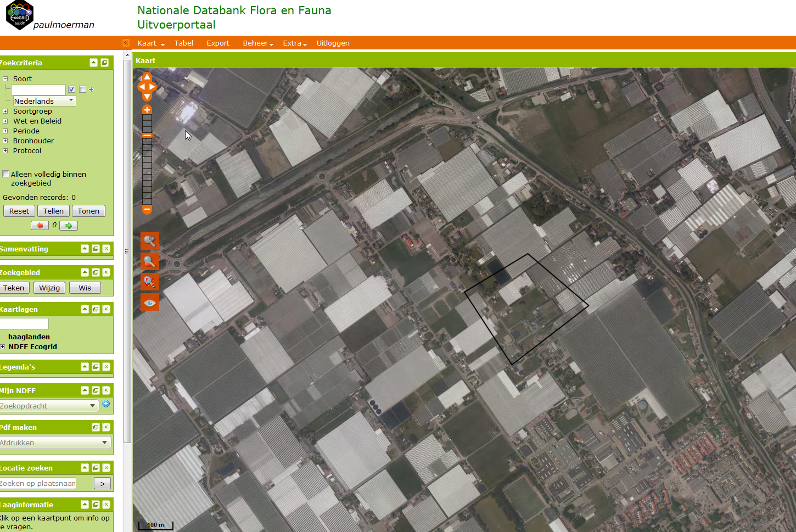
Task: Enable Alleen volledig binnen zoekgebied
Action: (6, 174)
